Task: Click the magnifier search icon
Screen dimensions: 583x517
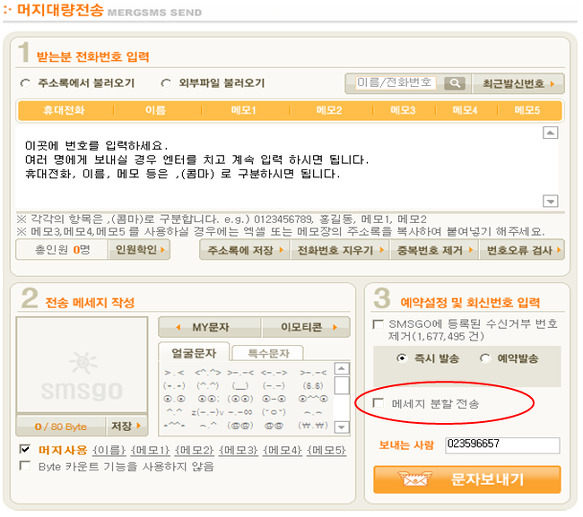Action: click(455, 83)
